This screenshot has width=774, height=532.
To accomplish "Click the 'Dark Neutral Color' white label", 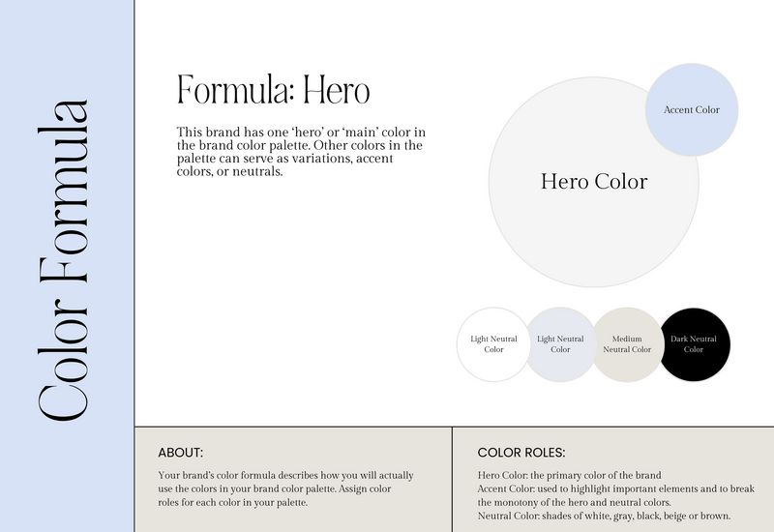I will coord(694,344).
